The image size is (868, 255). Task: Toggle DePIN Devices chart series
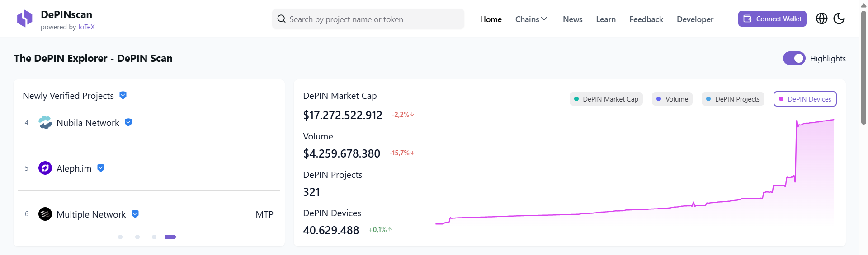tap(805, 99)
